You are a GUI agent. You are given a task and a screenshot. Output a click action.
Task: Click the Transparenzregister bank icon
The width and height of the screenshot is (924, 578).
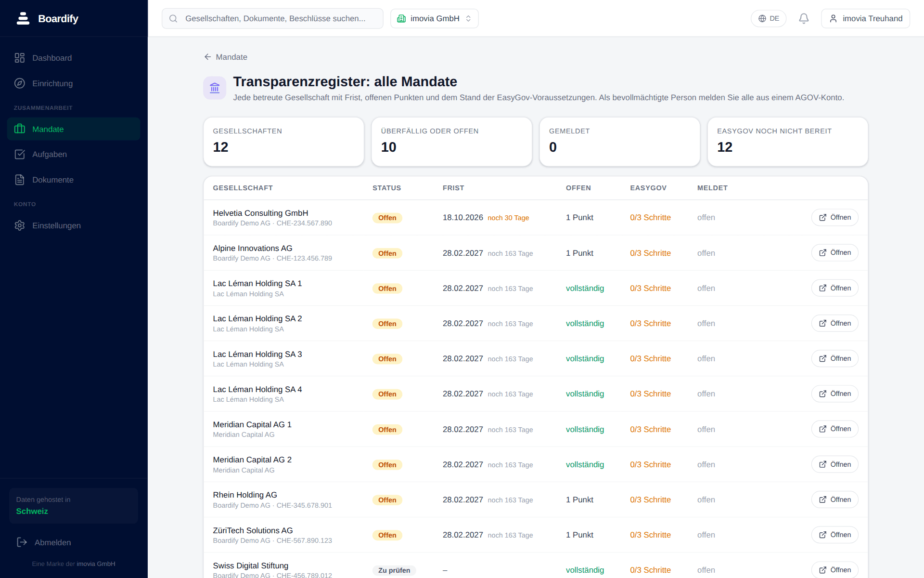click(215, 88)
